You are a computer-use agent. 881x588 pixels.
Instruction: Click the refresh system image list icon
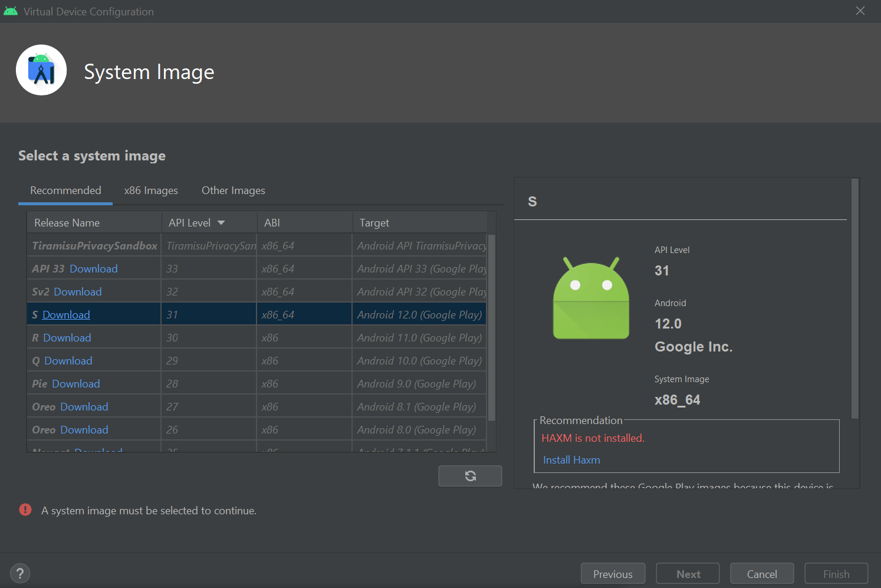(x=470, y=475)
